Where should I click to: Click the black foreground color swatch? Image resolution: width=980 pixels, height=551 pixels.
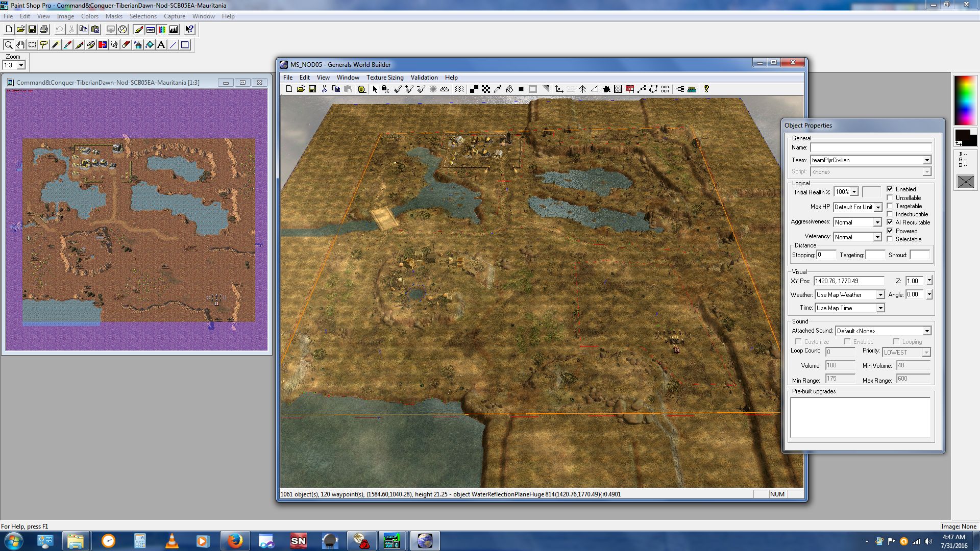(x=962, y=136)
